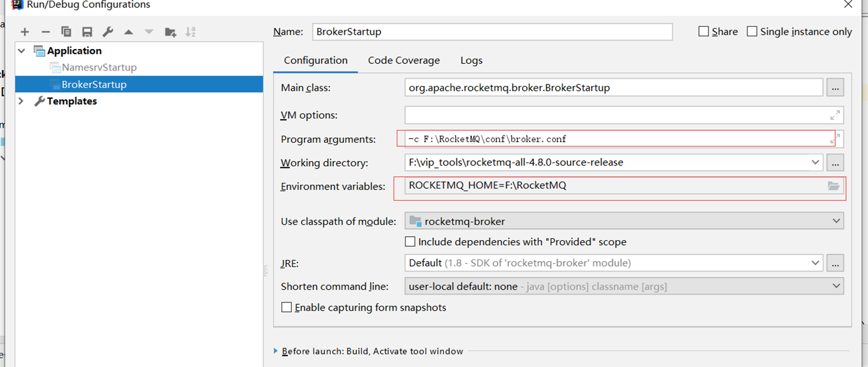The width and height of the screenshot is (868, 367).
Task: Browse environment variables folder icon
Action: (x=833, y=186)
